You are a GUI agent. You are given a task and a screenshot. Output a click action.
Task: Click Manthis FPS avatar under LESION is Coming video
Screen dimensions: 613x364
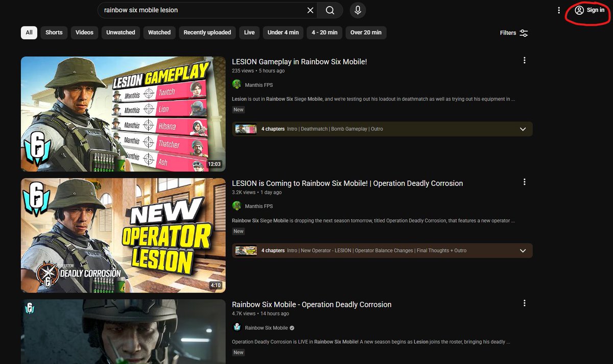point(237,206)
